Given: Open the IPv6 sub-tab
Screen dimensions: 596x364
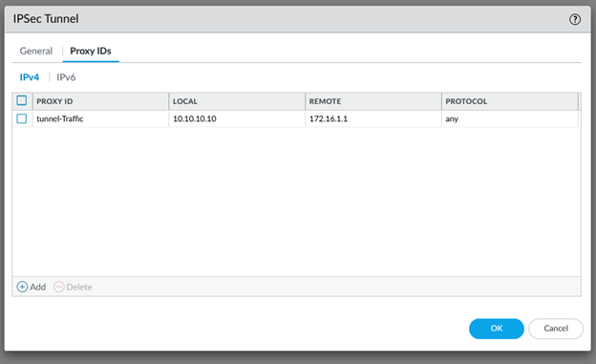Looking at the screenshot, I should pos(66,77).
